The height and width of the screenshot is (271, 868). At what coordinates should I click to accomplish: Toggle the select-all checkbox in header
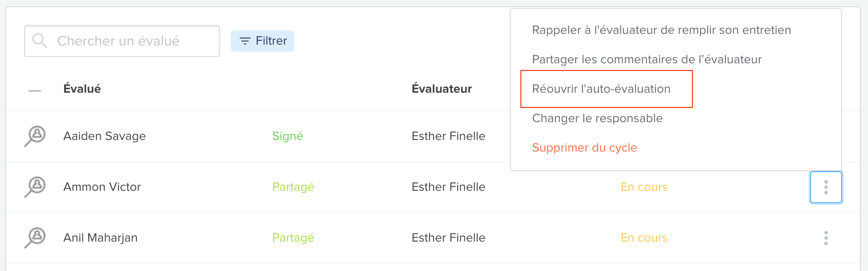click(x=35, y=90)
